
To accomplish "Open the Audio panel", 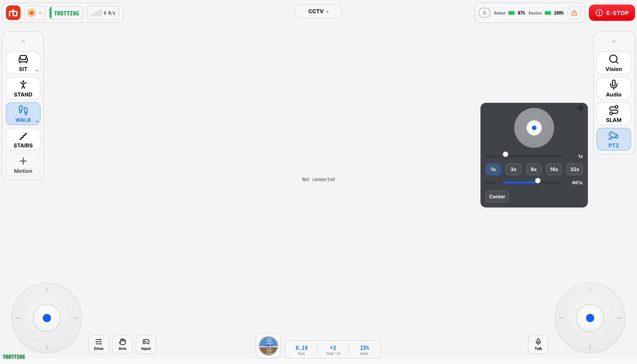I will (x=614, y=88).
